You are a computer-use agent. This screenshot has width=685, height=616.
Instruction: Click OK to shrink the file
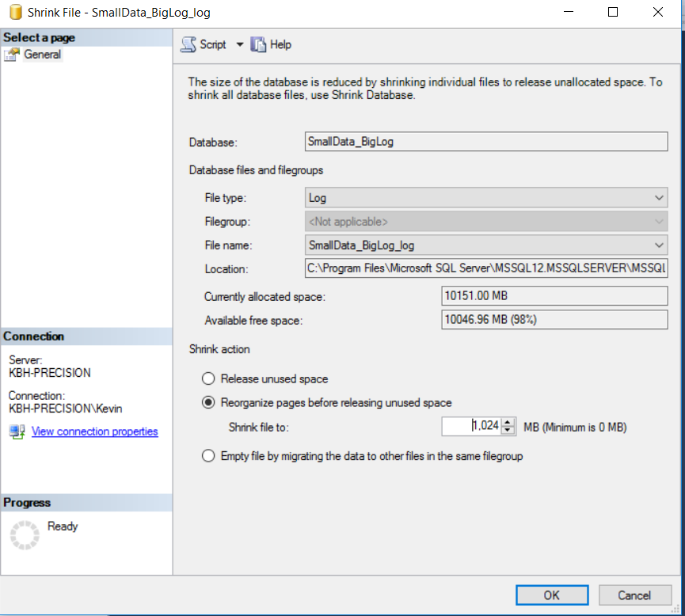551,595
